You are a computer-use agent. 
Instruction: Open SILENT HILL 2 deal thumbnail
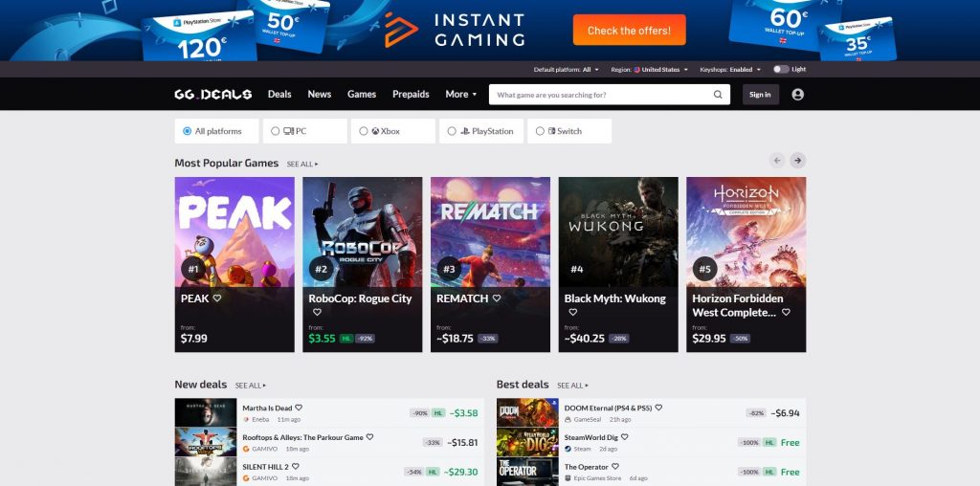click(206, 472)
